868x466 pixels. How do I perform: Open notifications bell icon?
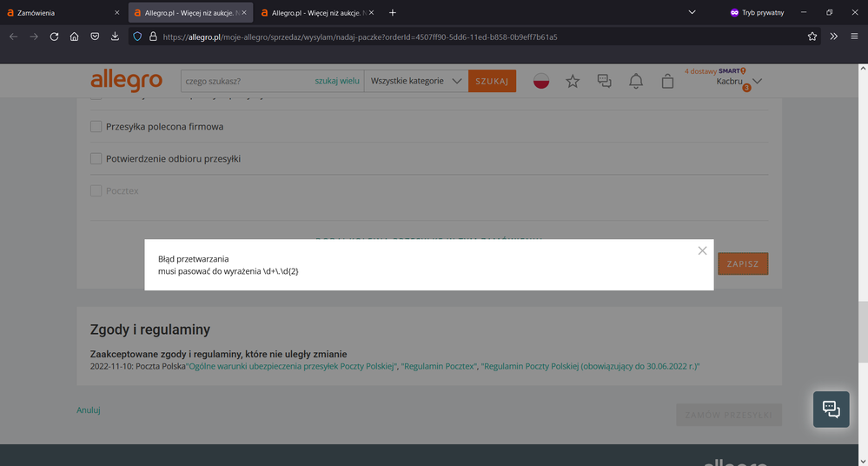click(636, 81)
